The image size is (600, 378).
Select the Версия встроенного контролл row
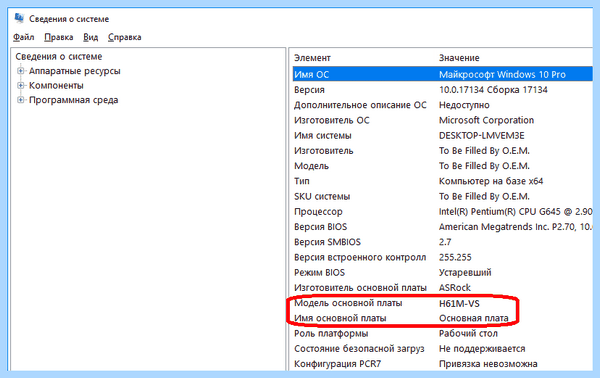[443, 257]
